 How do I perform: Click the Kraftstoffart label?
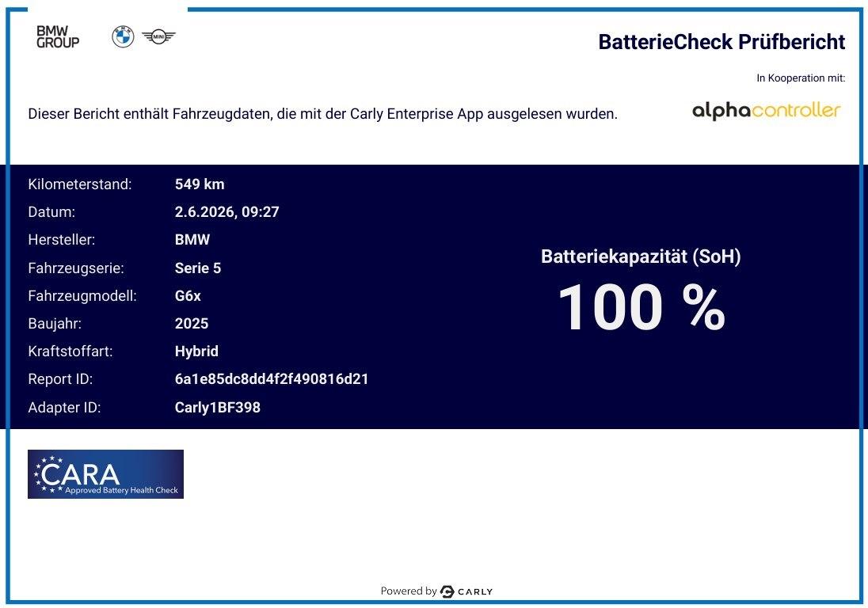[70, 351]
